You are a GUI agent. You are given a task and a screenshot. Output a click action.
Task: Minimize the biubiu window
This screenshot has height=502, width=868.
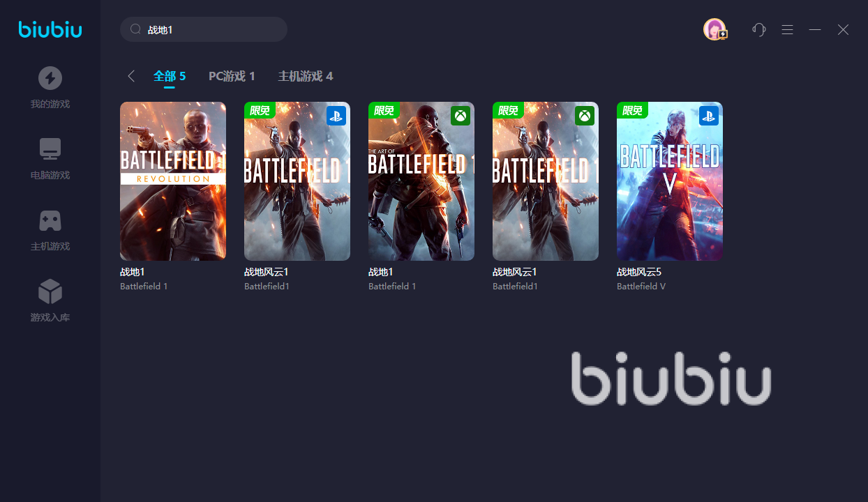pyautogui.click(x=815, y=29)
